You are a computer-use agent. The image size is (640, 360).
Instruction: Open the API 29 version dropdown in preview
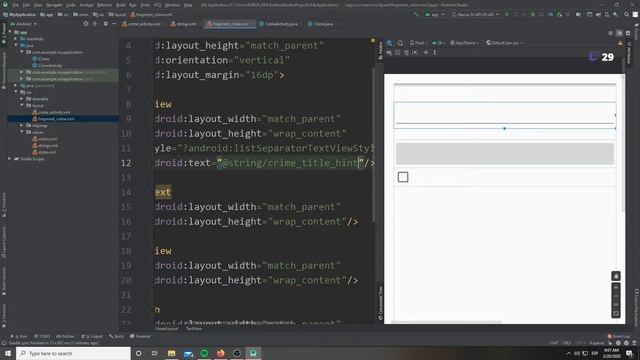(439, 43)
